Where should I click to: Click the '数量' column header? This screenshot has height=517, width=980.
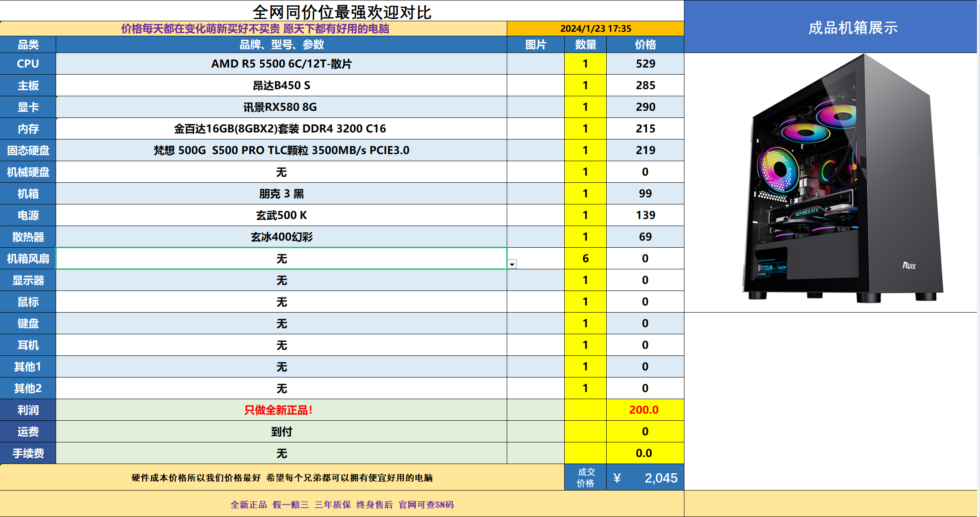tap(585, 44)
